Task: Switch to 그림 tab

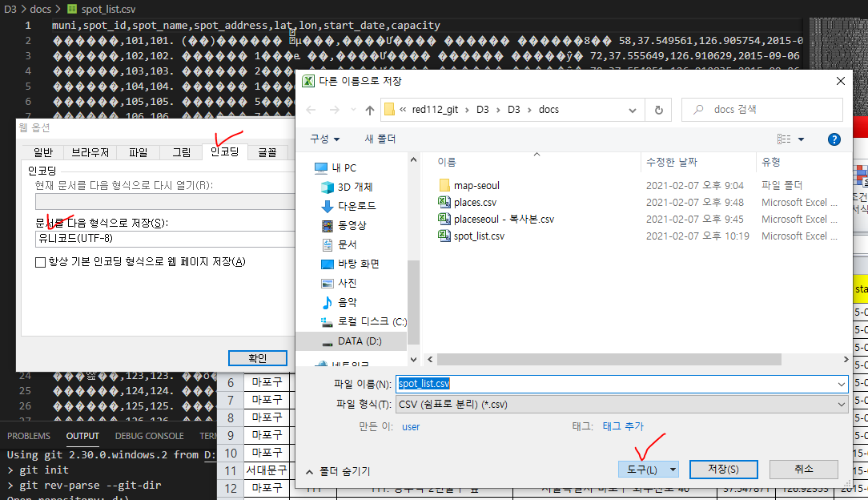Action: point(182,152)
